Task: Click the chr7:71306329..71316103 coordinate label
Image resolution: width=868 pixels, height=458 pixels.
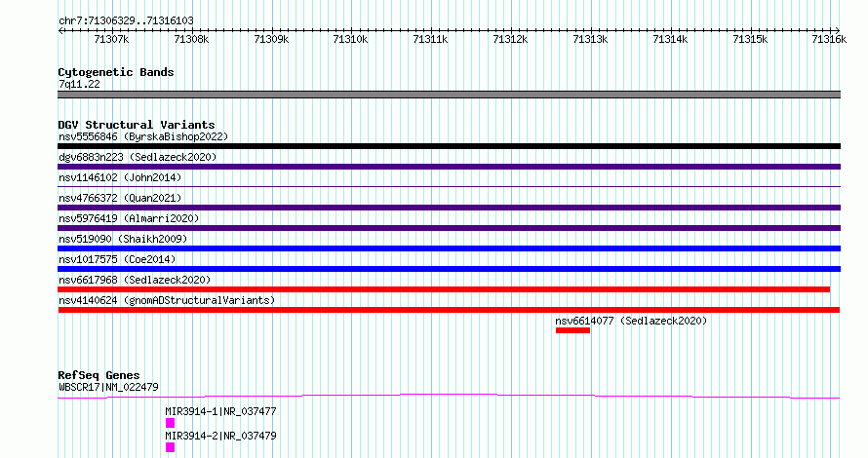Action: click(x=126, y=21)
